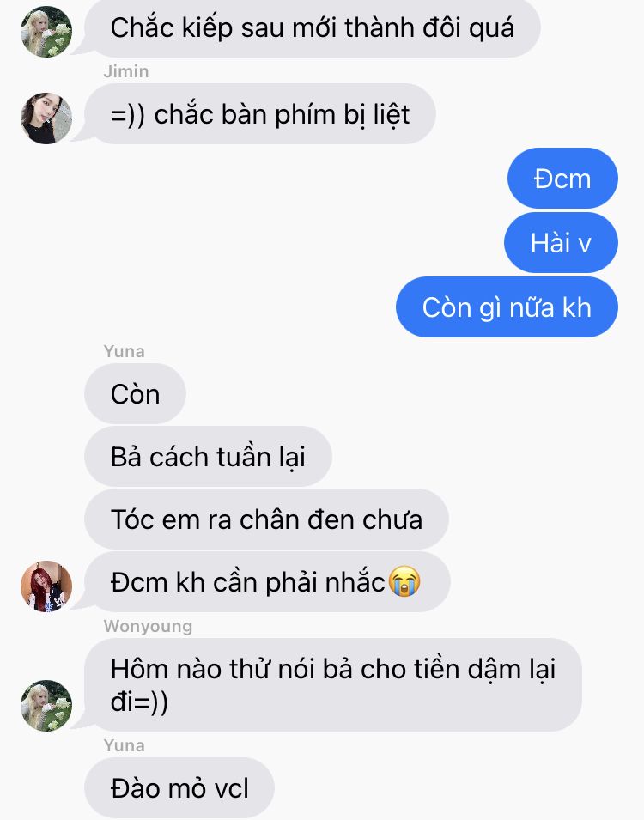The image size is (644, 820).
Task: Tap the 'Tóc em ra chân đen chưa' bubble
Action: point(266,519)
